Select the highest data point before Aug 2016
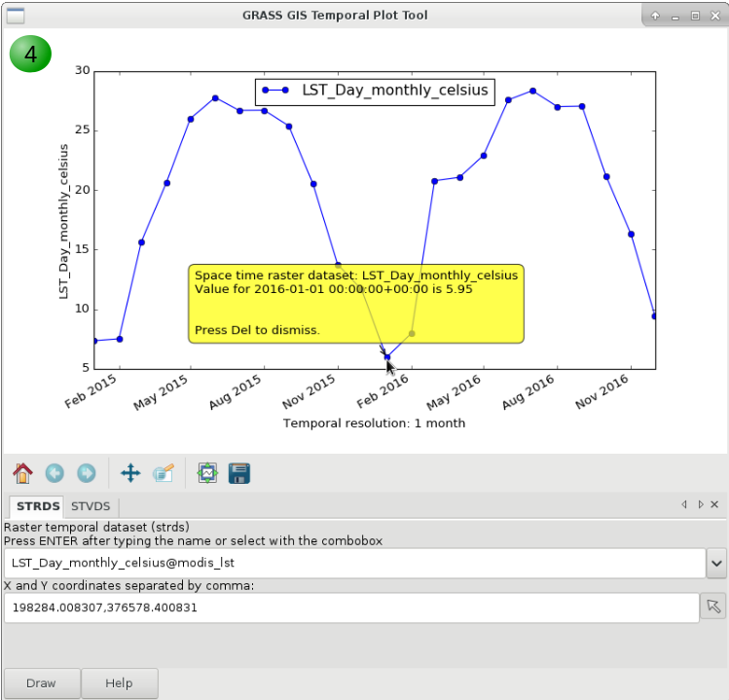 click(x=532, y=92)
